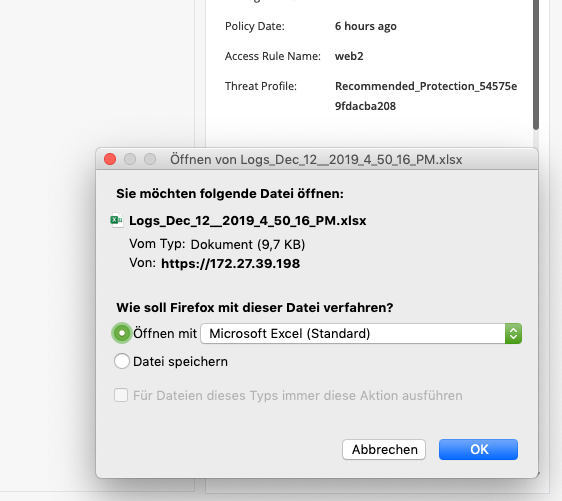562x501 pixels.
Task: Click the 'Dokument (9,7 KB)' type text
Action: pos(248,244)
